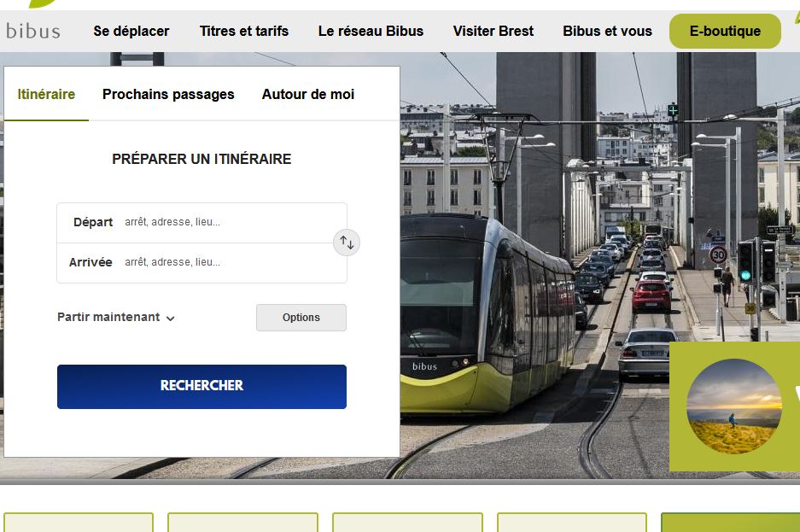
Task: Click the blue RECHERCHER button
Action: [201, 387]
